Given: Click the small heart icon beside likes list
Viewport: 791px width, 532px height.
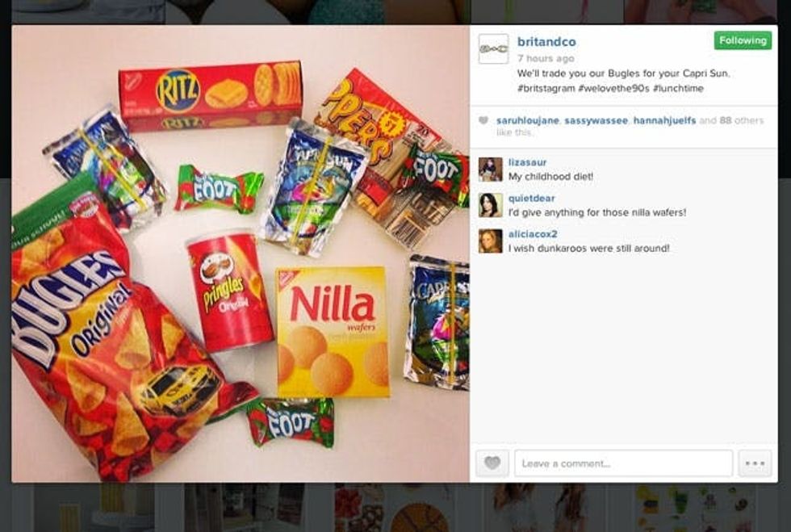Looking at the screenshot, I should point(483,120).
